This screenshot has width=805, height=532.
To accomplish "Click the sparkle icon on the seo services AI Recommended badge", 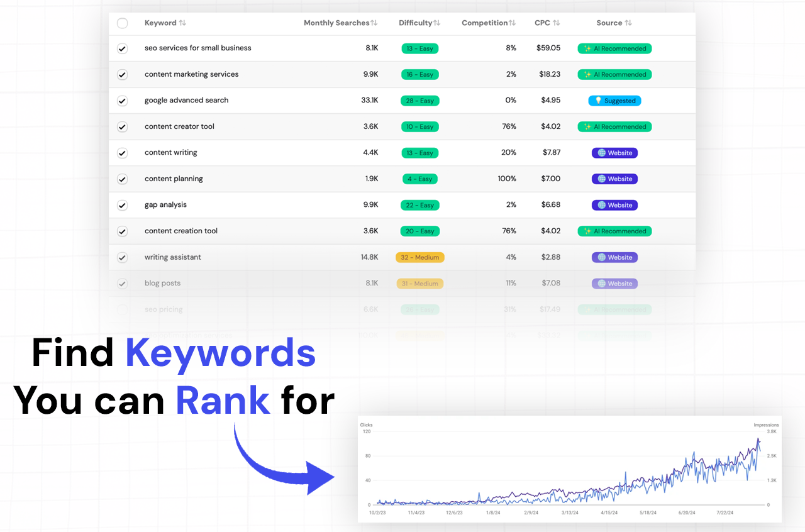I will tap(587, 48).
